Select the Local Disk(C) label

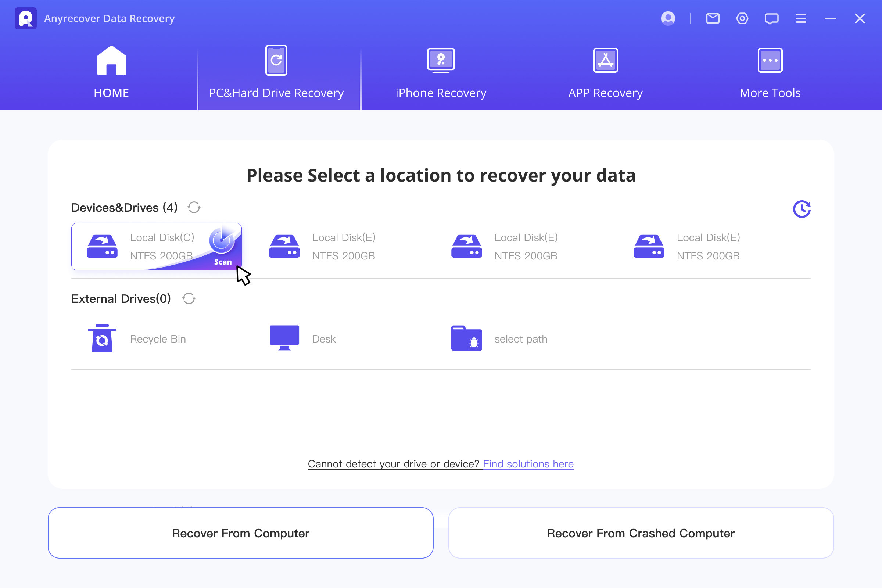162,237
